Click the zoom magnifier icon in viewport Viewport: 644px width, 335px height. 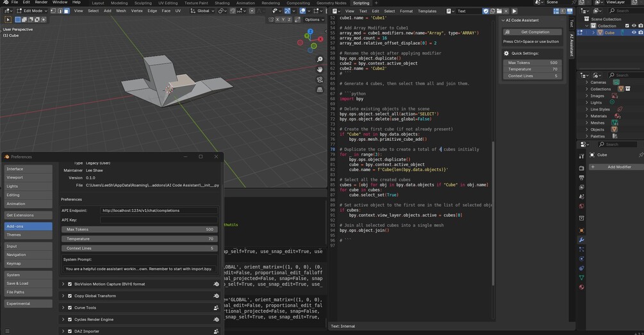(x=320, y=60)
